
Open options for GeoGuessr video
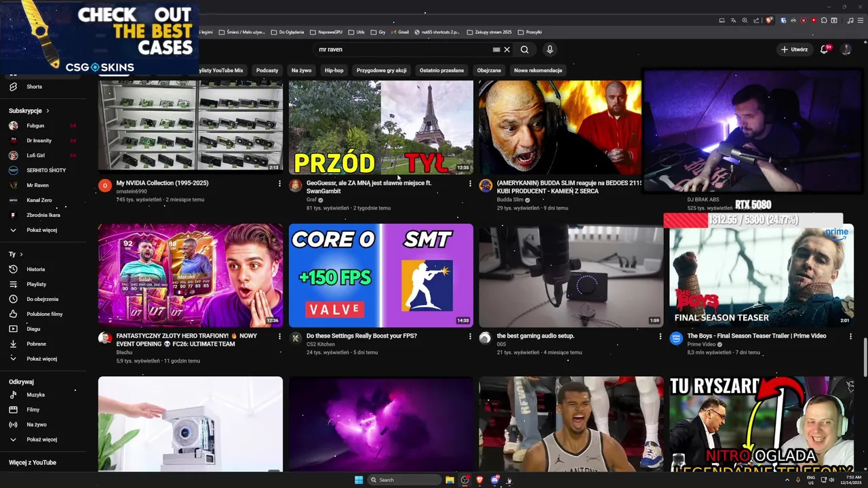(x=470, y=183)
